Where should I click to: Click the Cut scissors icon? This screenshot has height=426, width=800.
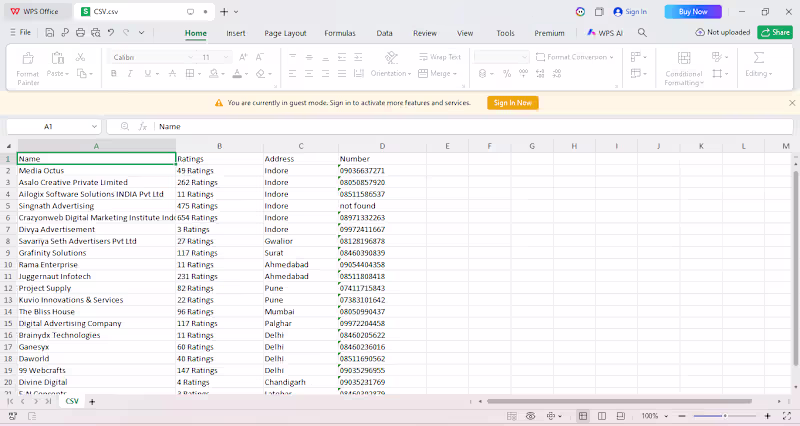pyautogui.click(x=80, y=57)
